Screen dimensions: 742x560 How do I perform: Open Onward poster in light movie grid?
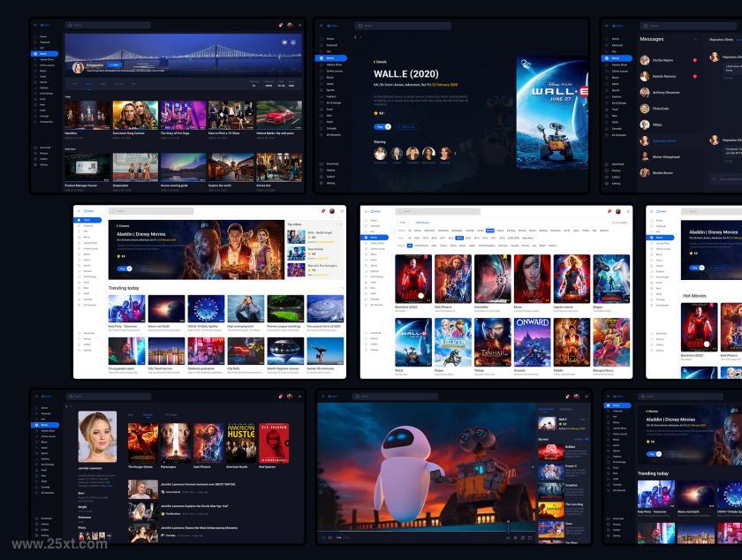(533, 342)
